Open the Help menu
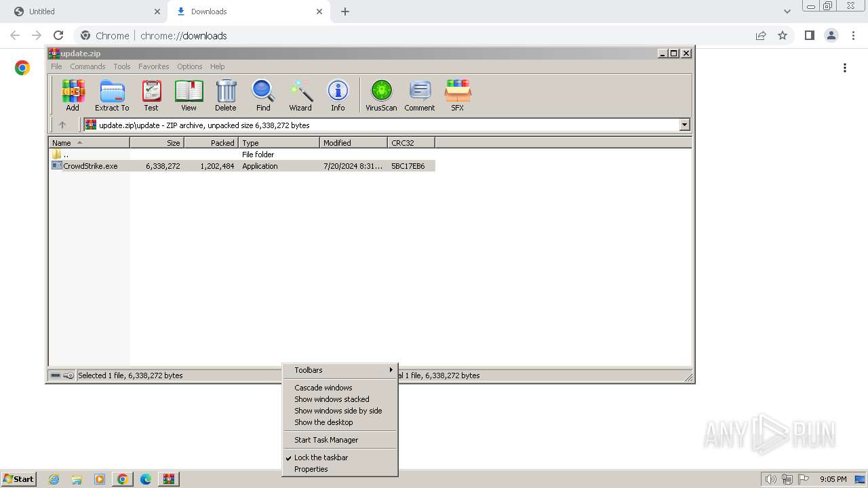 [217, 66]
